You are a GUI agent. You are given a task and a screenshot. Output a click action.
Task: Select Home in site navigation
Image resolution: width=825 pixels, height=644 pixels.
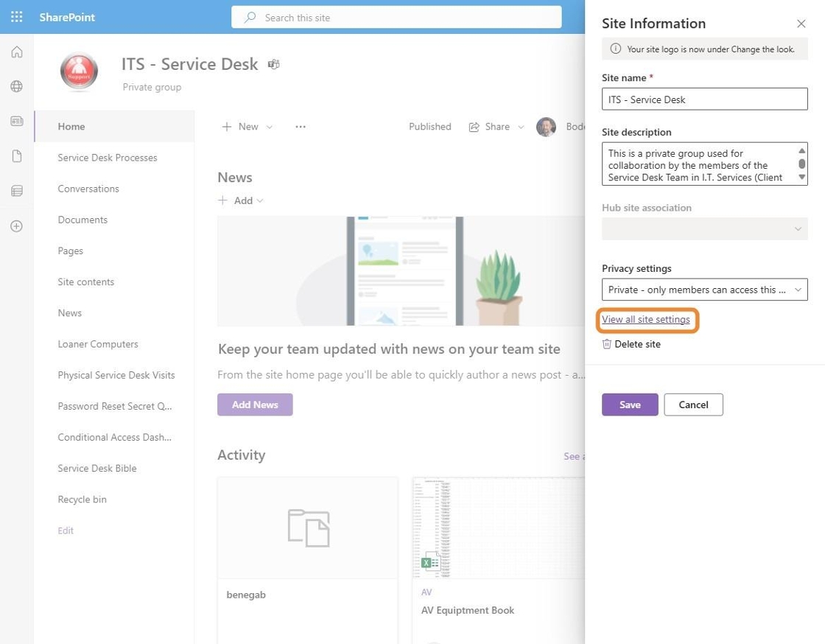click(x=114, y=126)
